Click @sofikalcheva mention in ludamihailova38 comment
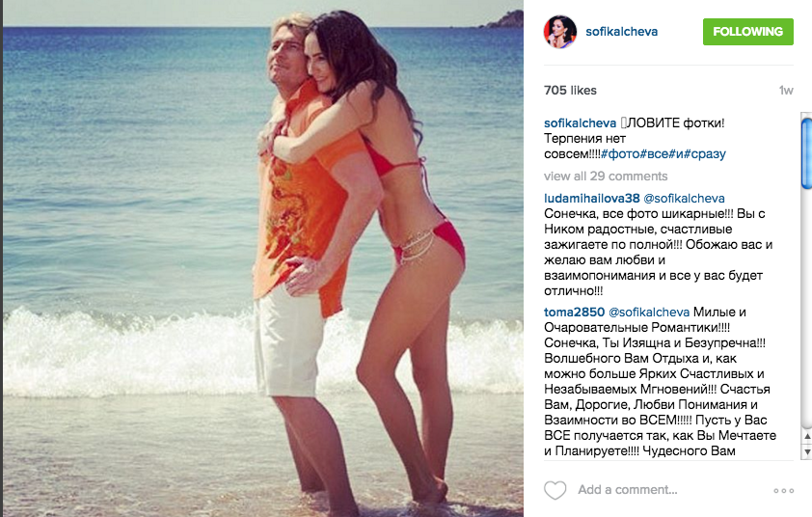 pyautogui.click(x=684, y=199)
